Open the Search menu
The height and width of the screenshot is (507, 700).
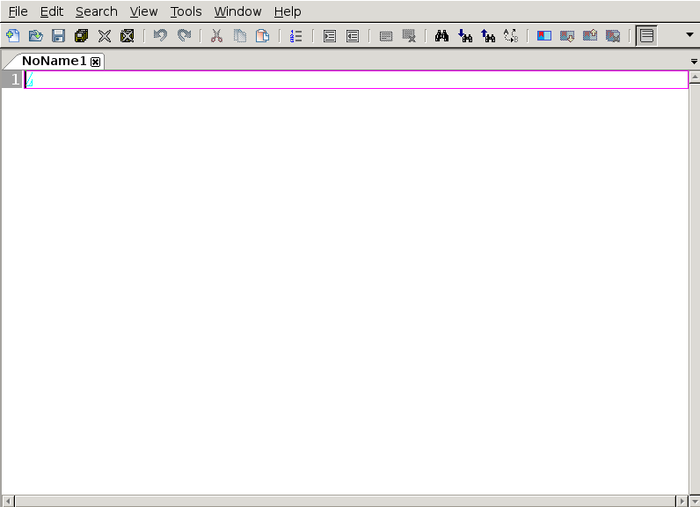pos(96,12)
